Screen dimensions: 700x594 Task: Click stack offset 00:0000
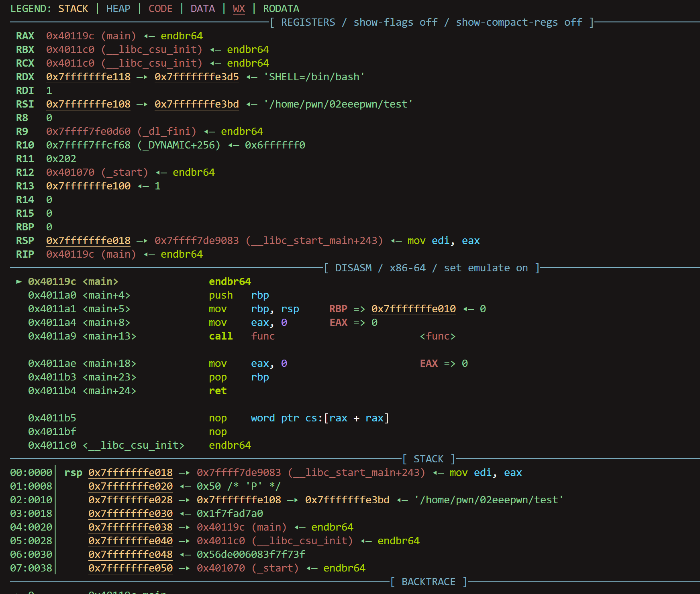(31, 472)
